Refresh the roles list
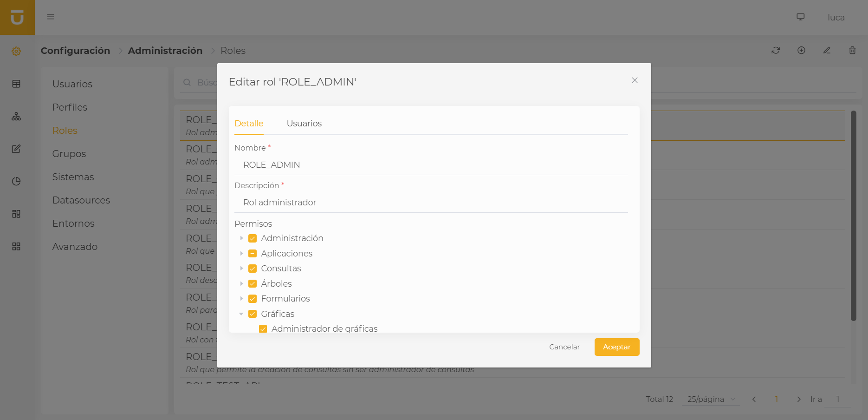The width and height of the screenshot is (868, 420). (775, 50)
